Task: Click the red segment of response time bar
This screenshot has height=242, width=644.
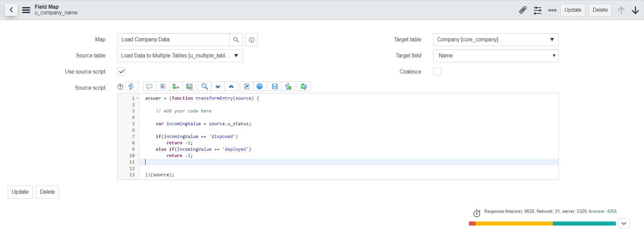Action: pos(472,224)
